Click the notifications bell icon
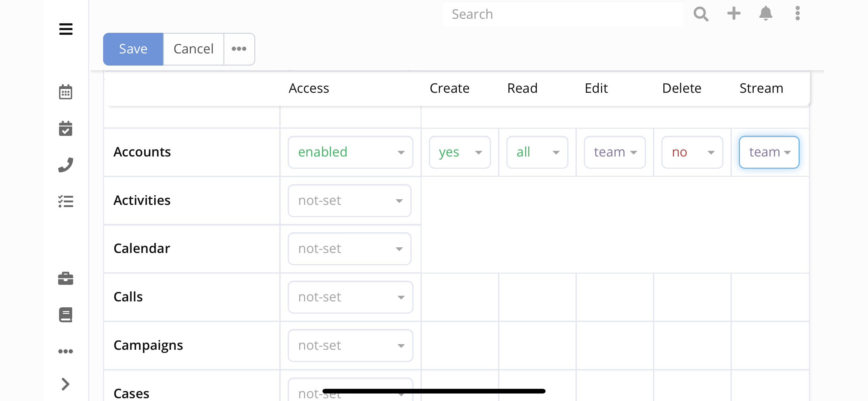The height and width of the screenshot is (401, 868). coord(765,13)
